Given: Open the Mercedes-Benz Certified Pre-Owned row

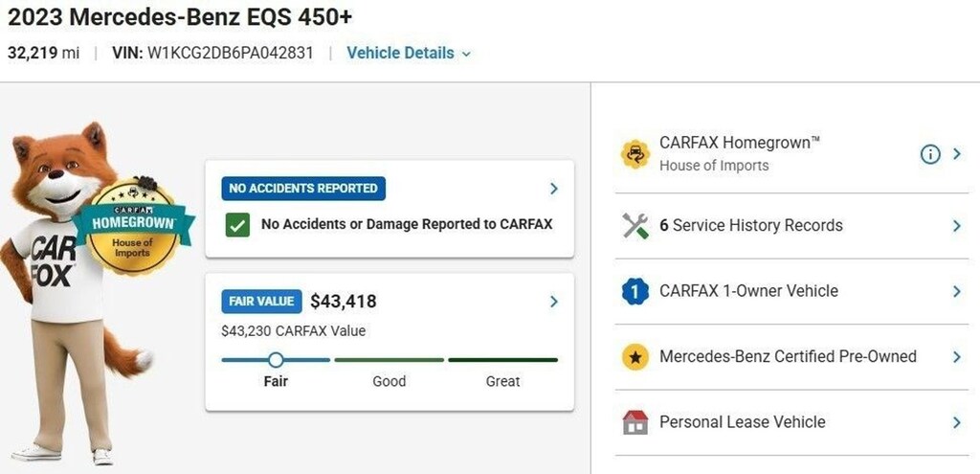Looking at the screenshot, I should (x=791, y=357).
